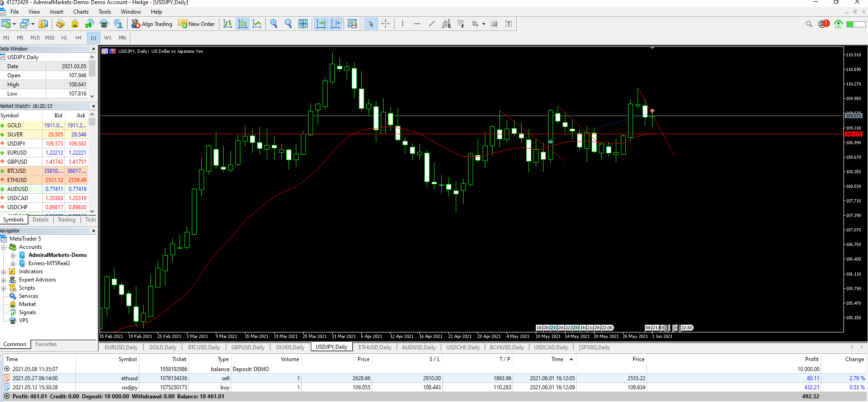Select the rectangle shape tool

494,24
